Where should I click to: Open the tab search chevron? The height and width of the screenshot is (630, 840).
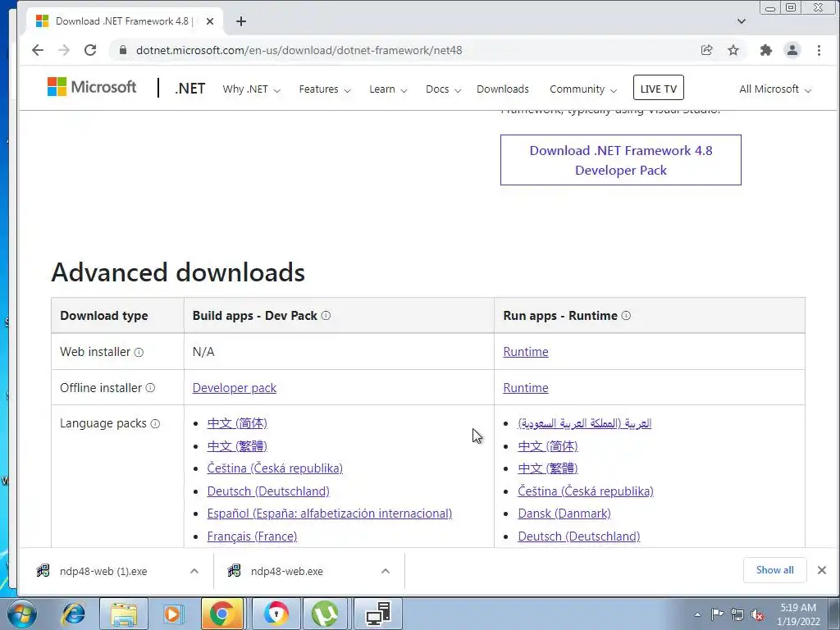(x=742, y=21)
